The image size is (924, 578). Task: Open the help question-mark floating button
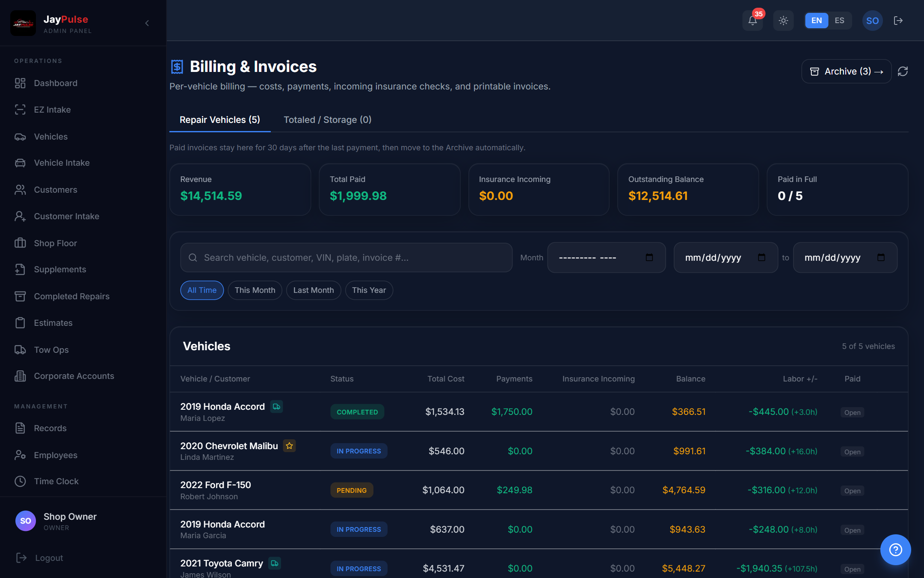[895, 549]
